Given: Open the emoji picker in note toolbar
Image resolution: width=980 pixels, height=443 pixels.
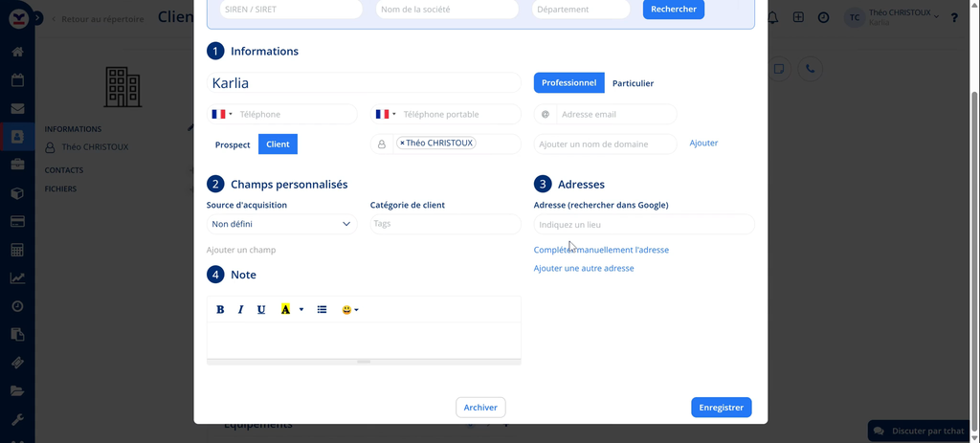Looking at the screenshot, I should point(349,310).
